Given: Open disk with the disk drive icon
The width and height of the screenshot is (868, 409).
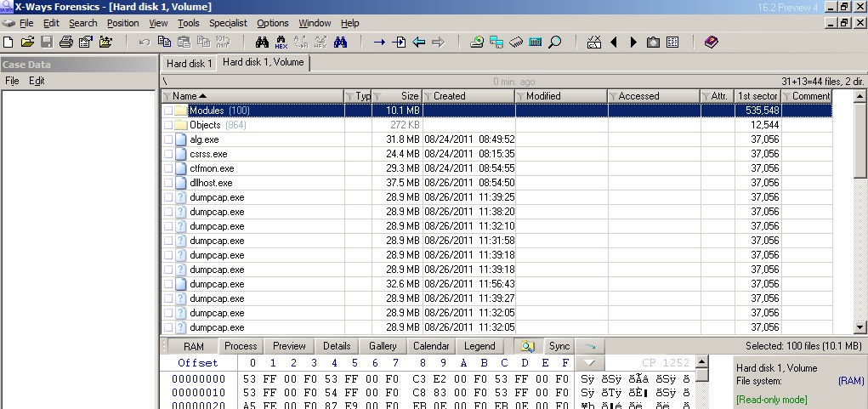Looking at the screenshot, I should (x=477, y=42).
